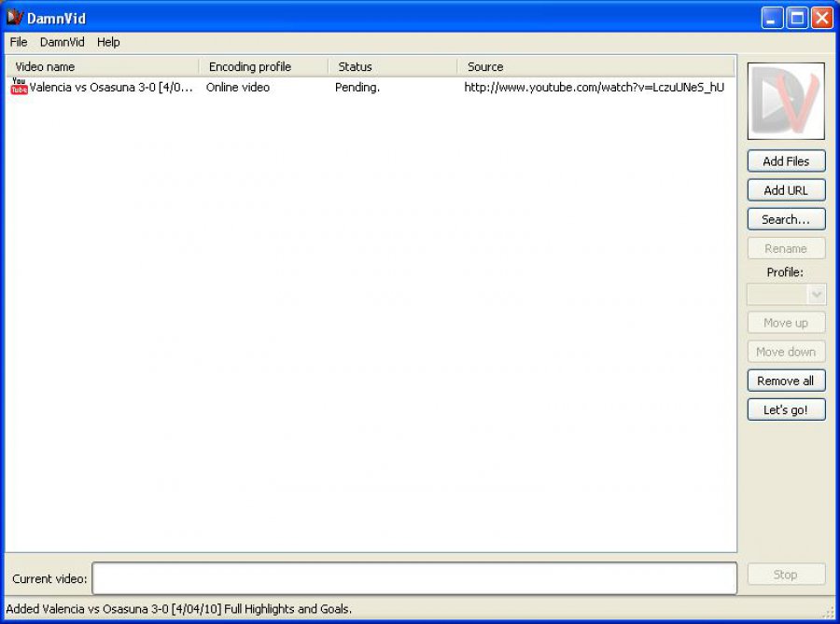This screenshot has height=624, width=840.
Task: Start conversion with Let's go!
Action: coord(786,409)
